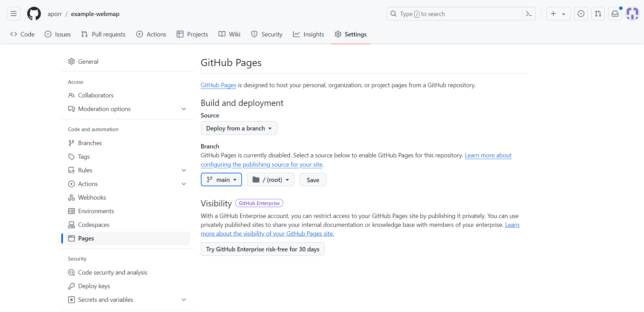Click the tag icon beside Tags
This screenshot has height=312, width=644.
tap(71, 157)
